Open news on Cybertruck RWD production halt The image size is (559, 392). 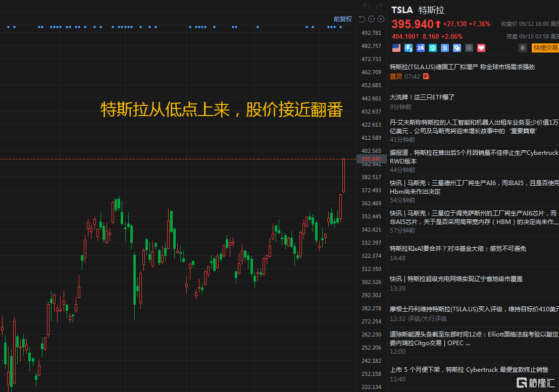click(x=474, y=157)
